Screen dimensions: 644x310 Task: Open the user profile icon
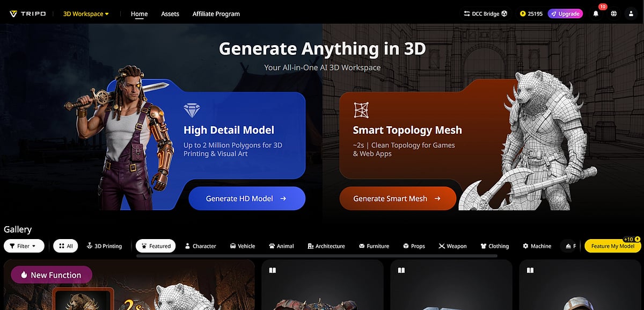(631, 13)
